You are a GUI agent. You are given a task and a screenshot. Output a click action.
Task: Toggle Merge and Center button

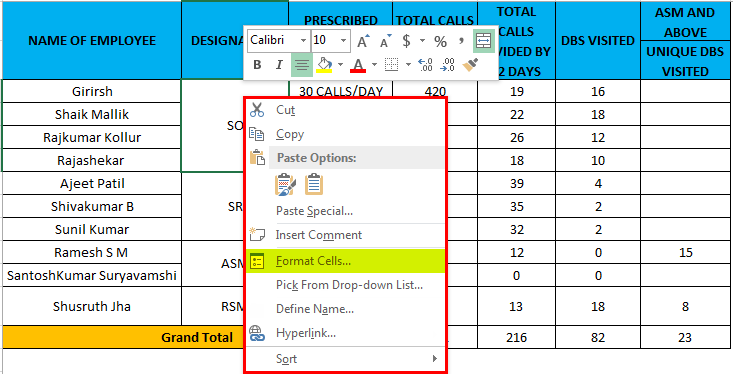tap(482, 41)
